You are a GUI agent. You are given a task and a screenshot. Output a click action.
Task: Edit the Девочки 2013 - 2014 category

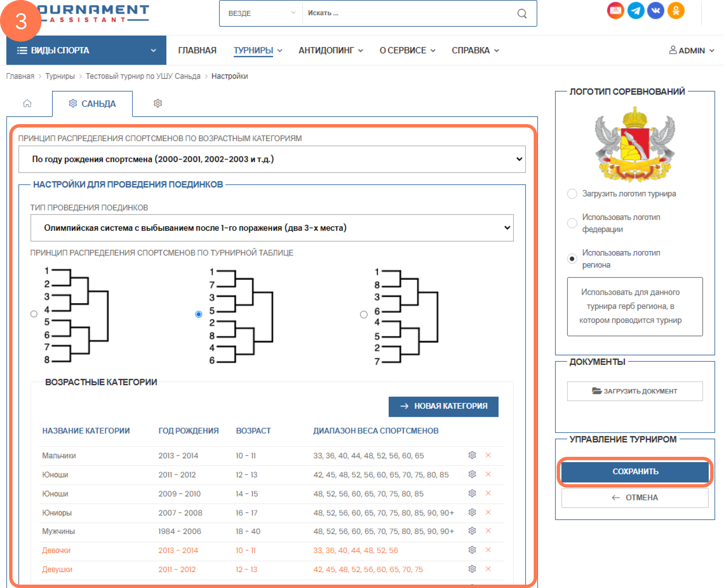pos(472,550)
